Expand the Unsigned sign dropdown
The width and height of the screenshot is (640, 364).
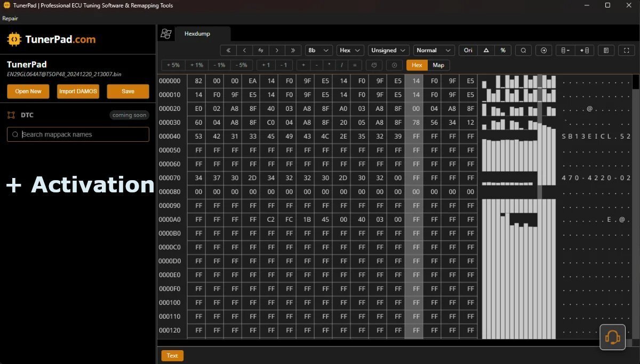pyautogui.click(x=389, y=51)
